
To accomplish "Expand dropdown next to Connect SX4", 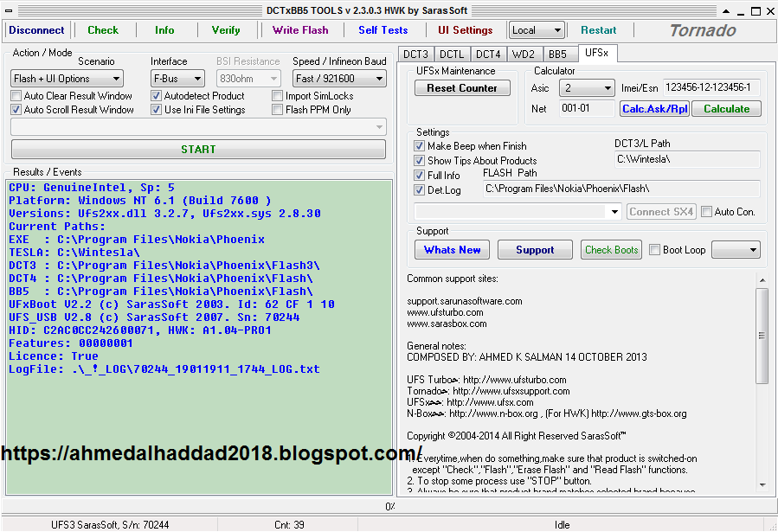I will point(518,212).
